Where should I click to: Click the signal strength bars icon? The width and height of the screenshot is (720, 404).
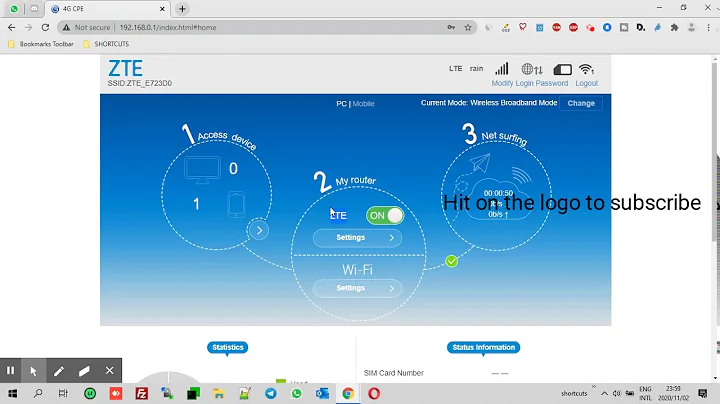click(501, 69)
